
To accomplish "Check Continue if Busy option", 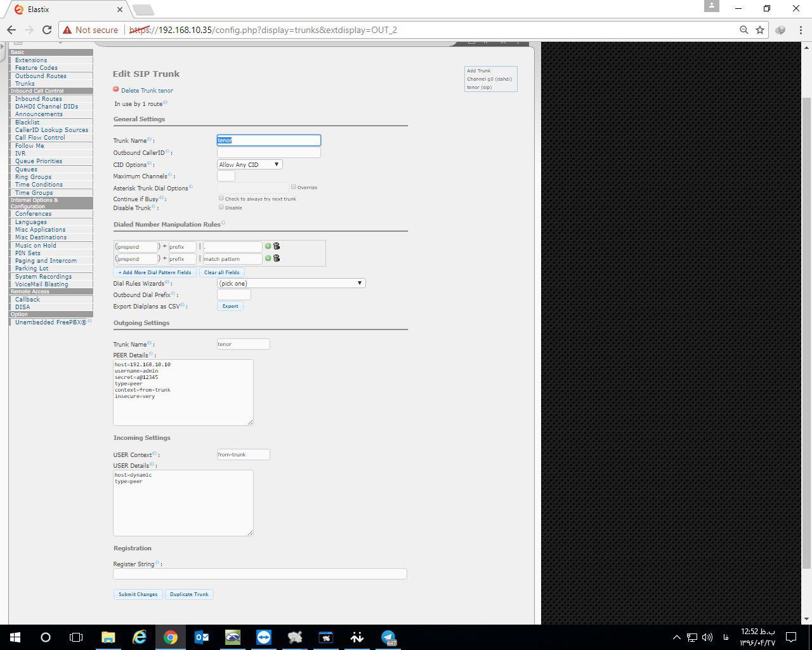I will 221,198.
